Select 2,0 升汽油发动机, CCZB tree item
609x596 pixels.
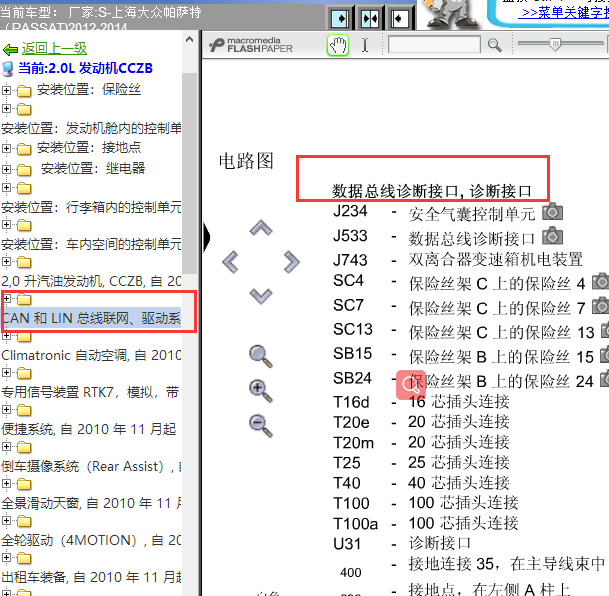tap(91, 281)
